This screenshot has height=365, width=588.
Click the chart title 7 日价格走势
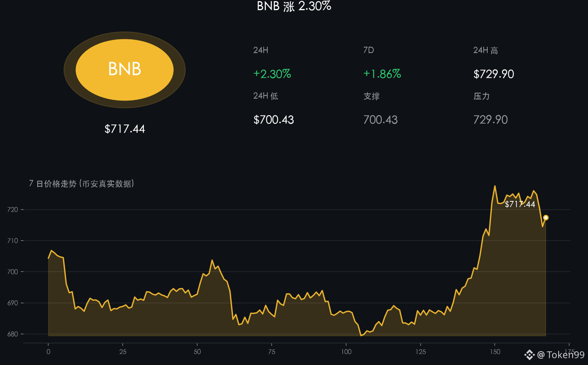(x=53, y=184)
